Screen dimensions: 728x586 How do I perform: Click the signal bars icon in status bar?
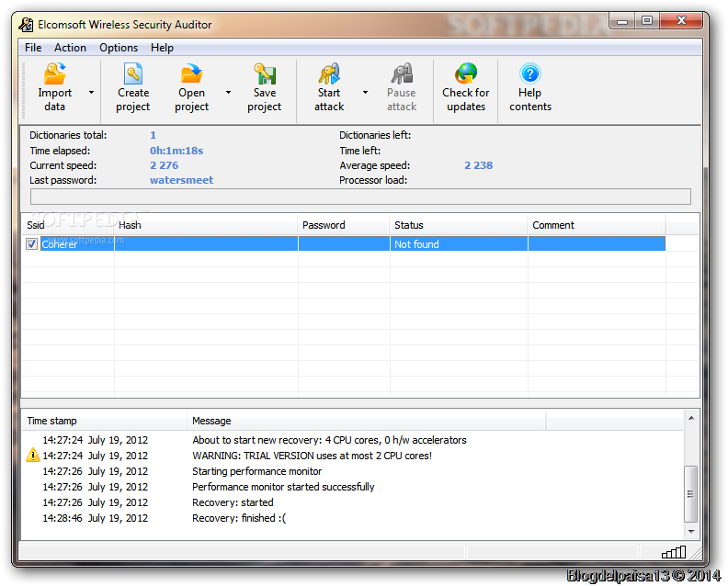point(674,552)
